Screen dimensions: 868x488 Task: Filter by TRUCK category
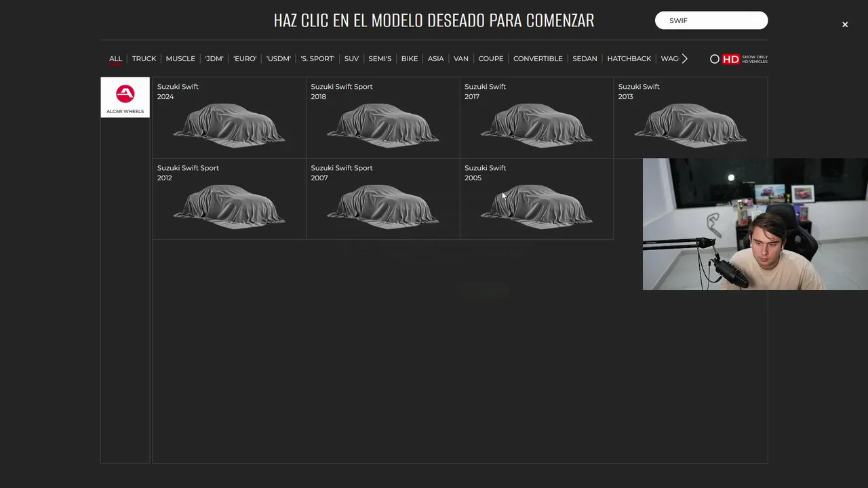point(144,59)
